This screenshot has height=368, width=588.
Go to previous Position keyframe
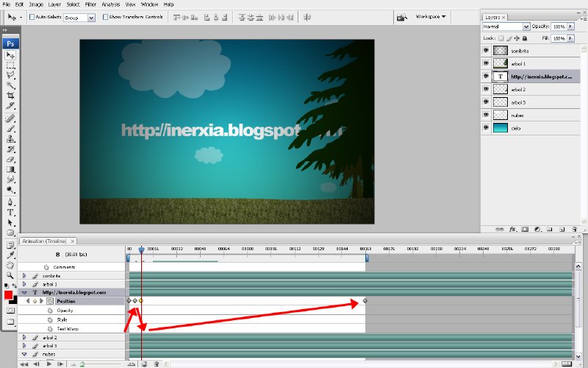pos(28,301)
